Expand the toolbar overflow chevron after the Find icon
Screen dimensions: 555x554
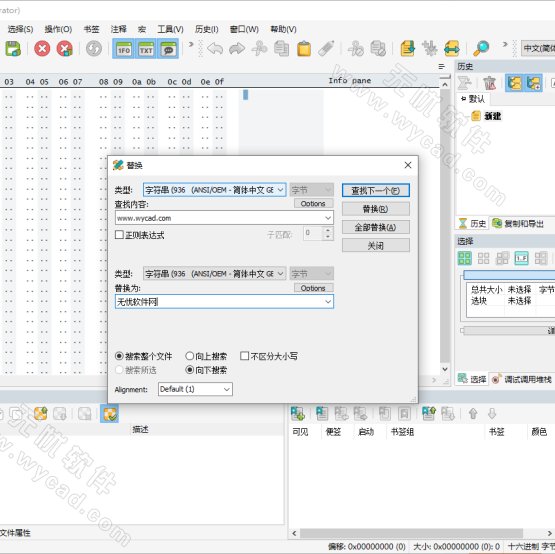(505, 44)
